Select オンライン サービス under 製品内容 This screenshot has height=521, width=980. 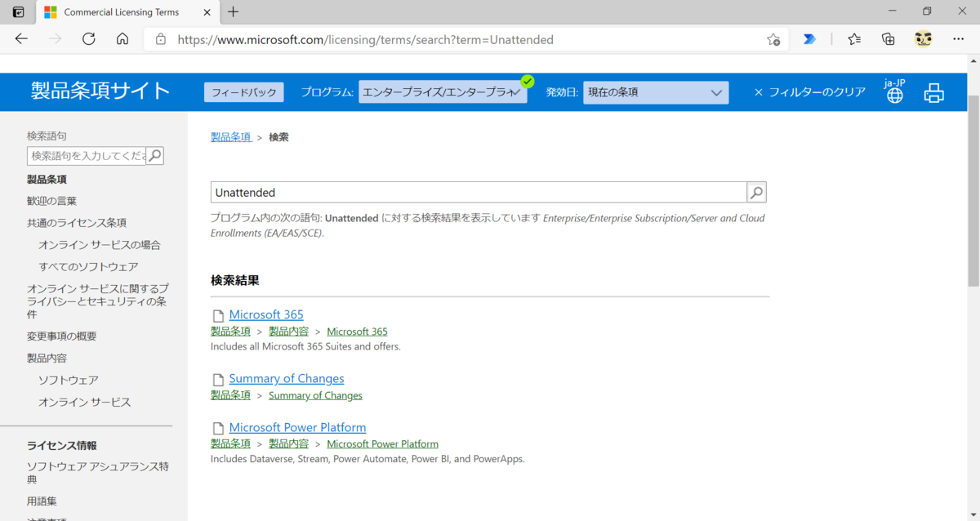pos(84,402)
